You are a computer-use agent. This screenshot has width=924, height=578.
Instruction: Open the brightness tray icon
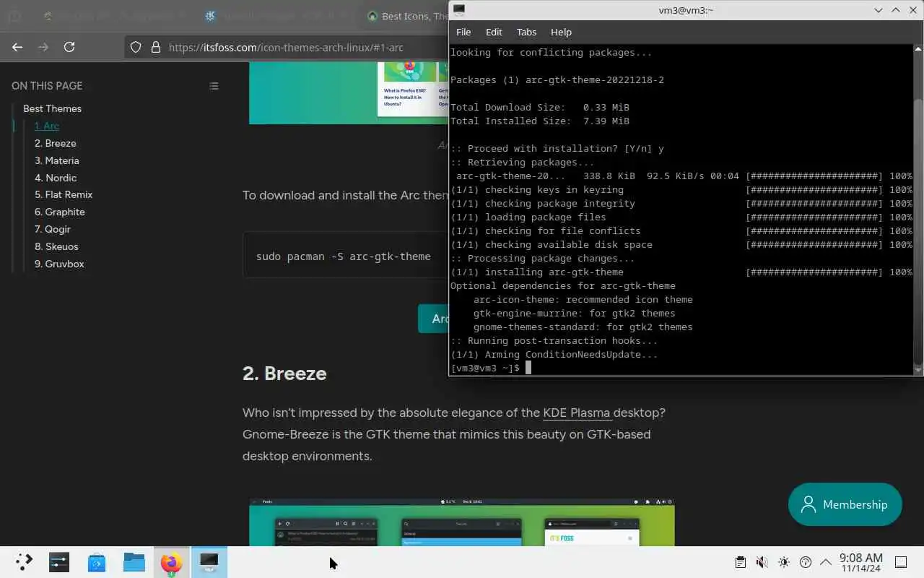pyautogui.click(x=784, y=562)
